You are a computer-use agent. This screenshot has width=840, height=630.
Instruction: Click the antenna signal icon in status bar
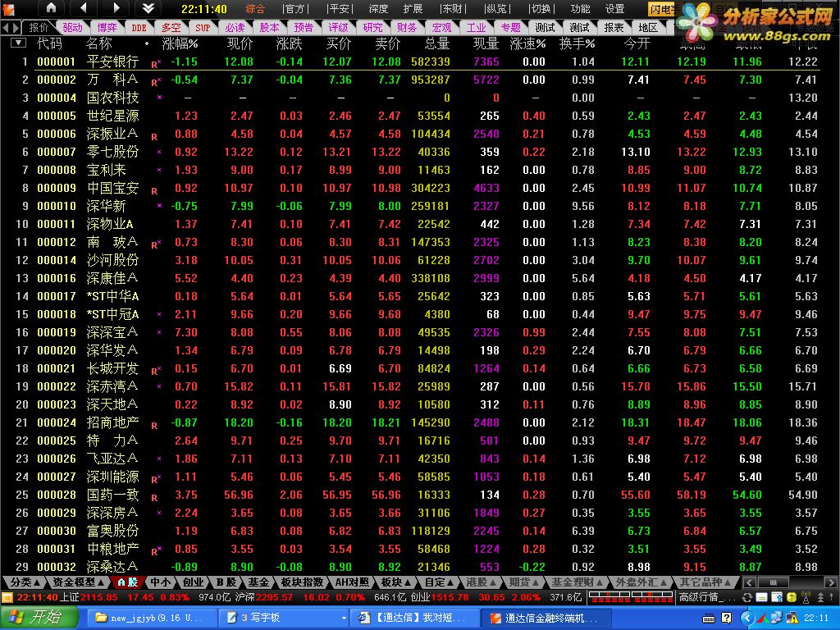pos(806,597)
